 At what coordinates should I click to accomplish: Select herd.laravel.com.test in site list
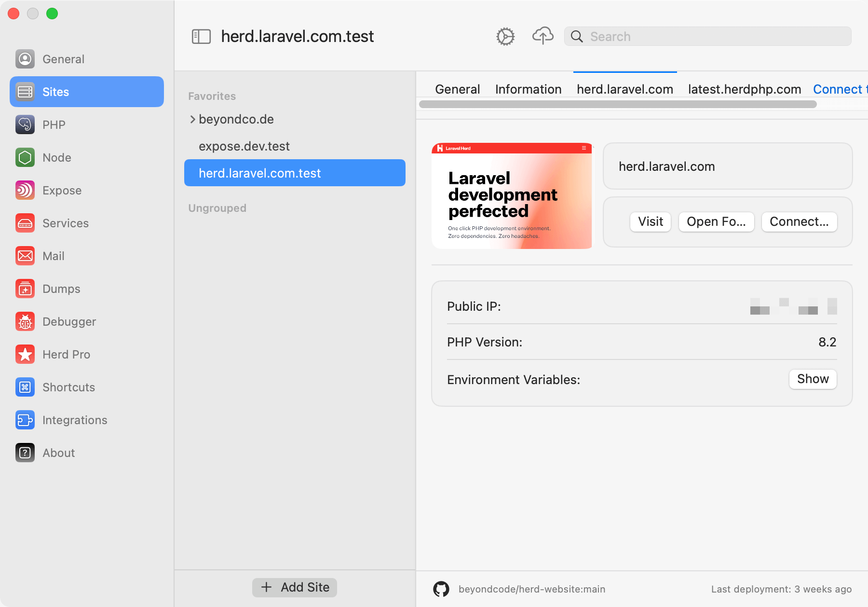coord(295,173)
